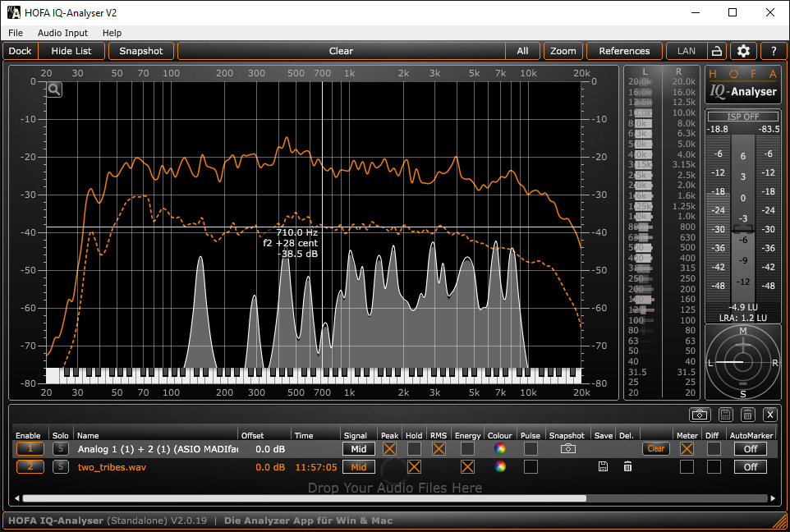Open the Mid signal dropdown for Analog 1
Viewport: 790px width, 532px height.
358,449
